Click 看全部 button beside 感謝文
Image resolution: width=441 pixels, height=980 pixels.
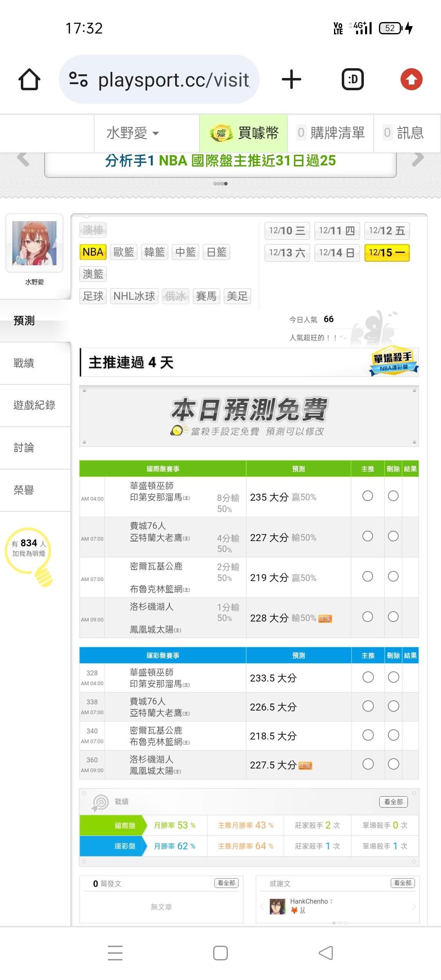(x=403, y=883)
